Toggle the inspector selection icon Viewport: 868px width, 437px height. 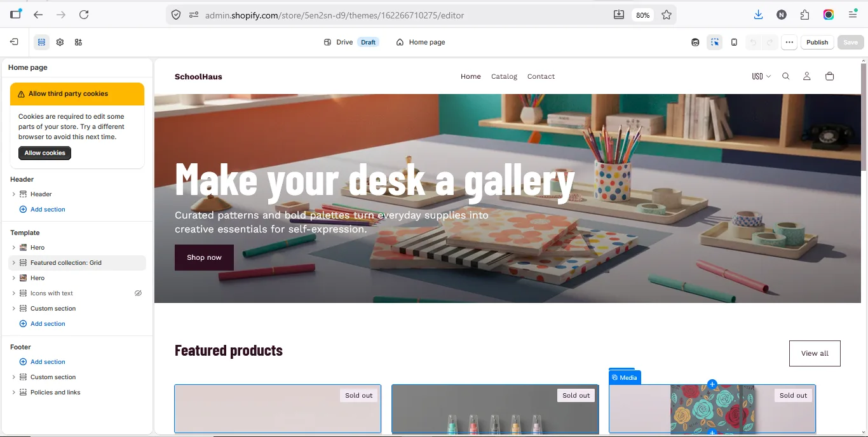click(x=715, y=42)
